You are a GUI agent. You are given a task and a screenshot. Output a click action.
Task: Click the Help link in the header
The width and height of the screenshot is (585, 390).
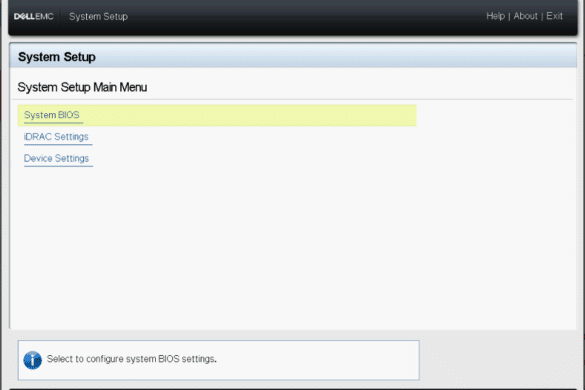pyautogui.click(x=495, y=16)
